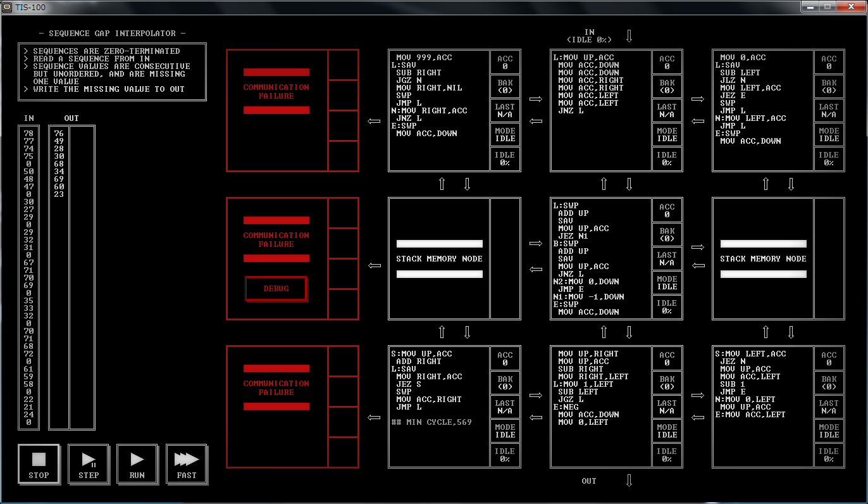Run at FAST speed
The image size is (868, 504).
(187, 464)
